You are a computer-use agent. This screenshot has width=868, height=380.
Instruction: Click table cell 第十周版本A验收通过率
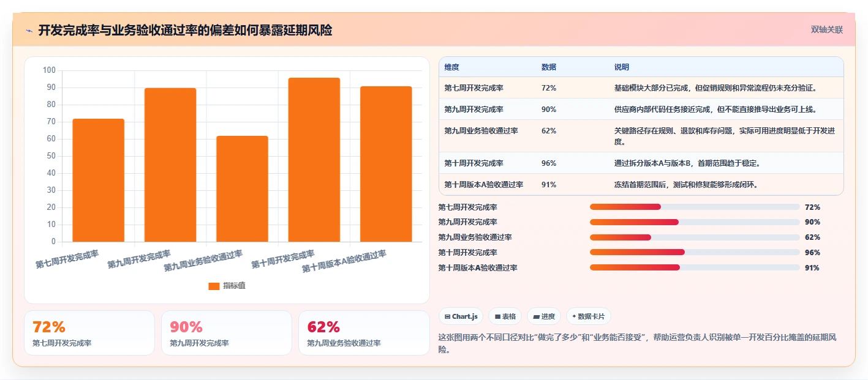(x=484, y=185)
